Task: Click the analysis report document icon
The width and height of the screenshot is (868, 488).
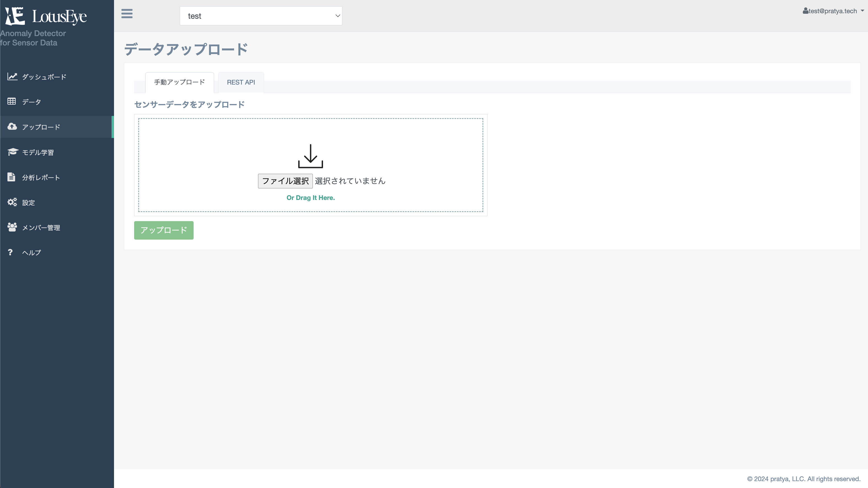Action: click(11, 177)
